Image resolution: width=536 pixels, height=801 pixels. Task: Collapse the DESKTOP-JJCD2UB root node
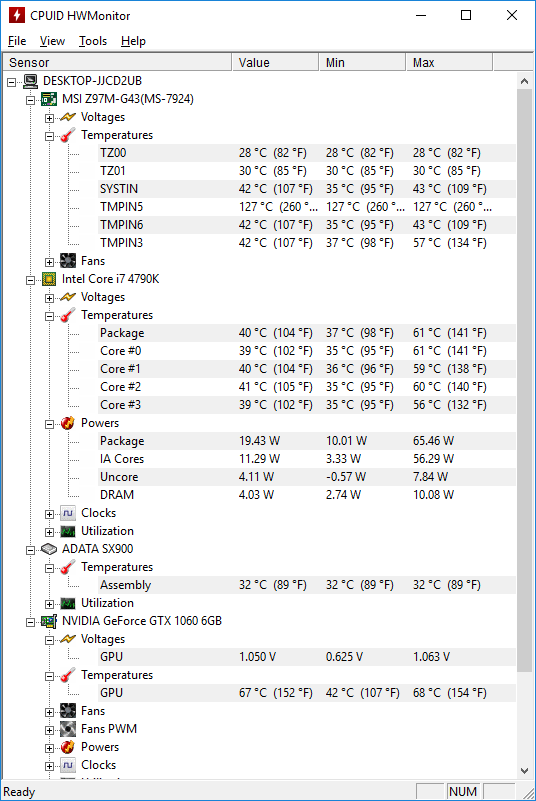pyautogui.click(x=11, y=82)
